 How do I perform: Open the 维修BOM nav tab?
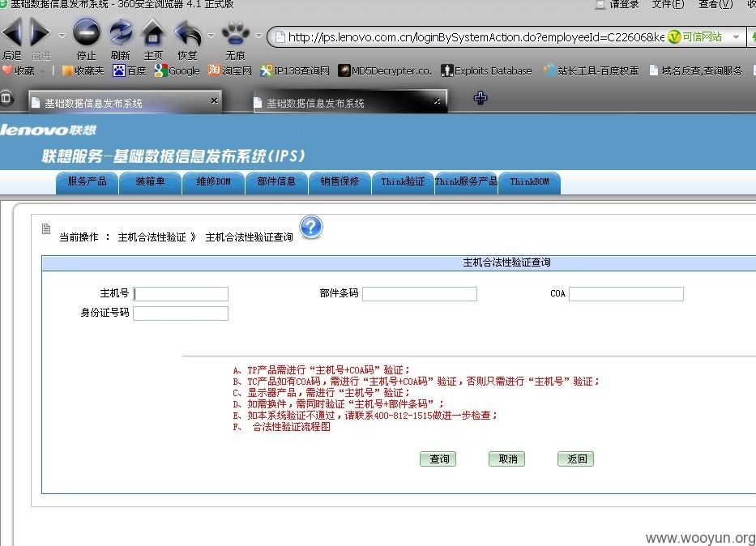tap(213, 182)
